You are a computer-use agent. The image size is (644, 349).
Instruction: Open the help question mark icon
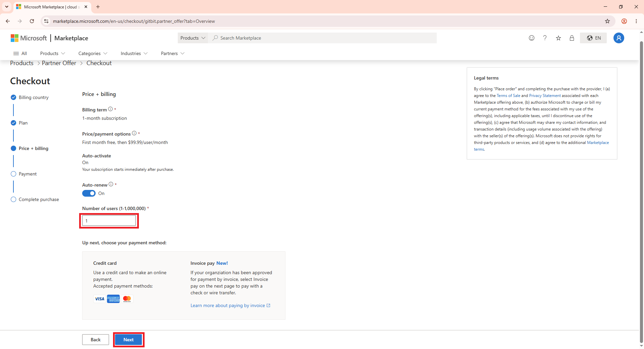pos(545,38)
